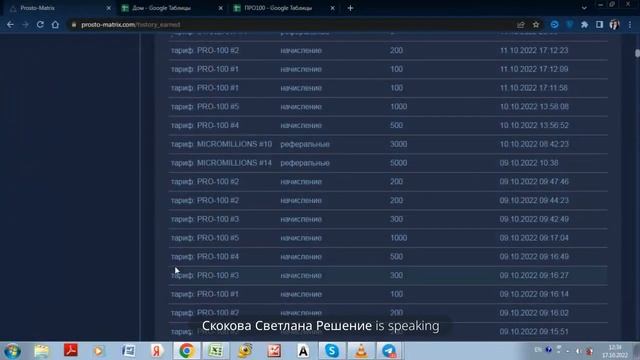640x360 pixels.
Task: Click the browser forward arrow
Action: point(25,24)
